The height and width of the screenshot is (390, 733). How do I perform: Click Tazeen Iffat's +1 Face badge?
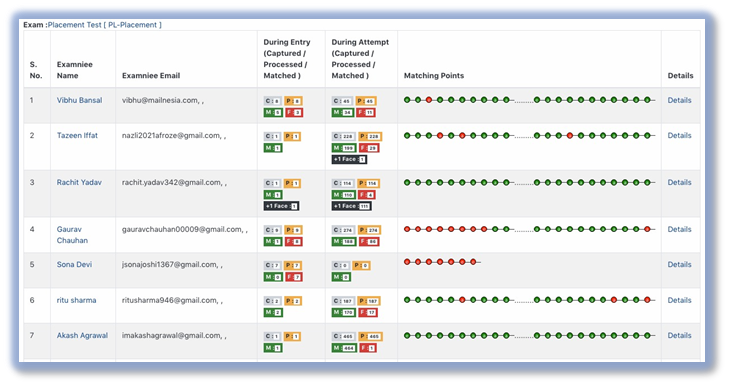pyautogui.click(x=349, y=159)
